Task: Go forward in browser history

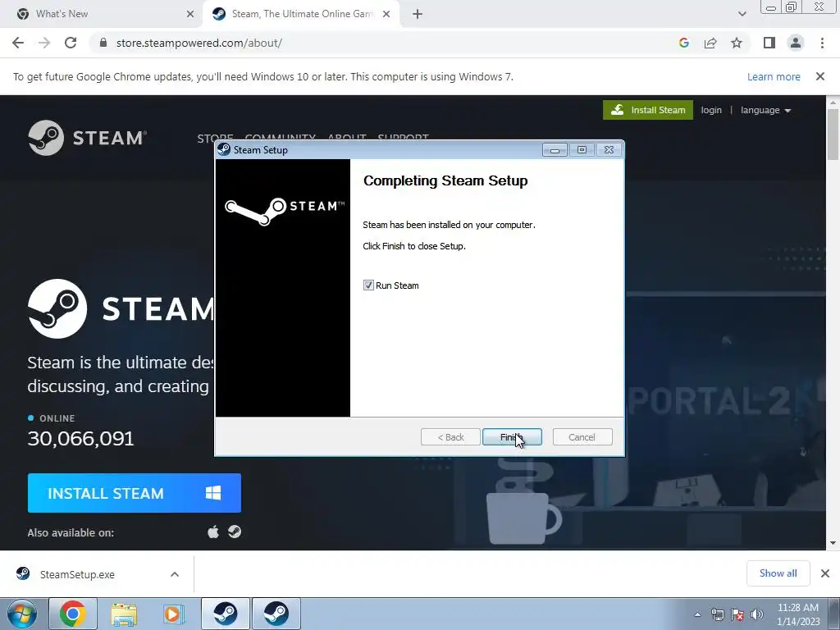Action: (x=44, y=43)
